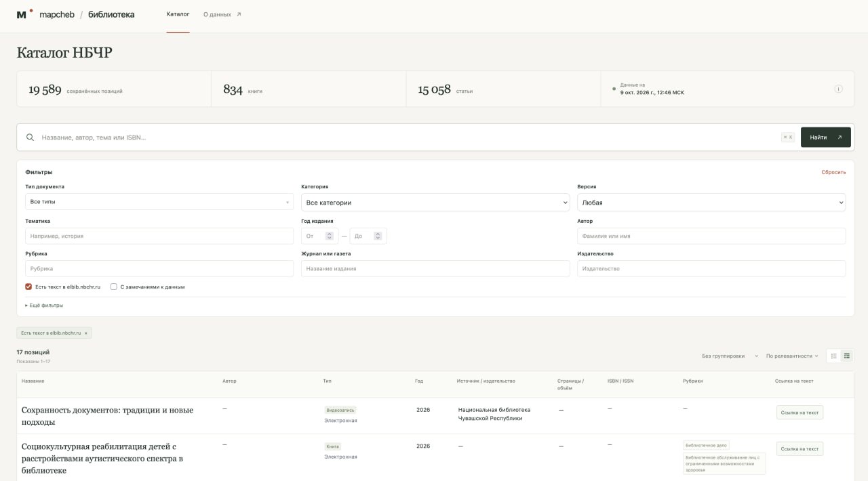Image resolution: width=868 pixels, height=481 pixels.
Task: Uncheck 'Есть текст в elbib.nbchr.ru' checkbox
Action: click(x=28, y=287)
